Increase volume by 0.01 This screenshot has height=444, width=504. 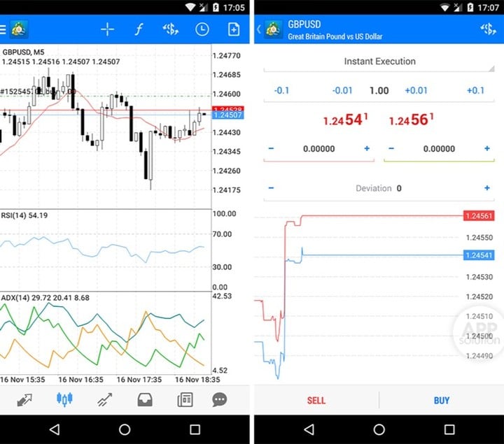[416, 90]
